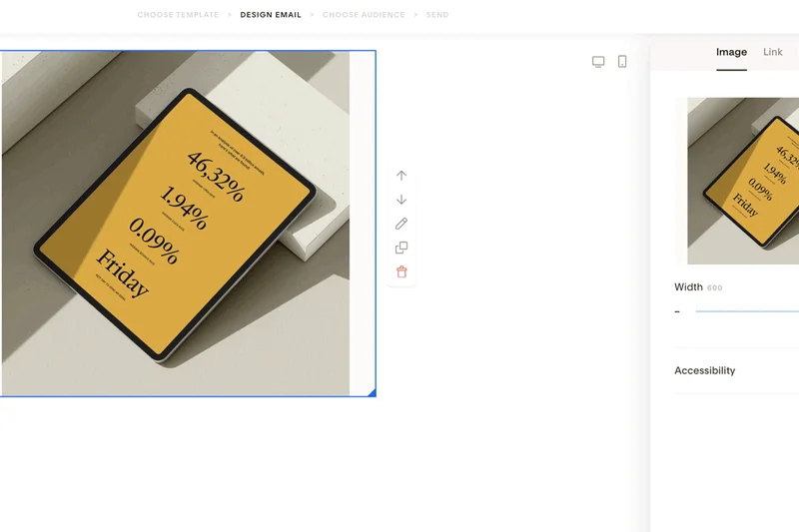Expand the Accessibility section
This screenshot has height=532, width=799.
click(705, 370)
